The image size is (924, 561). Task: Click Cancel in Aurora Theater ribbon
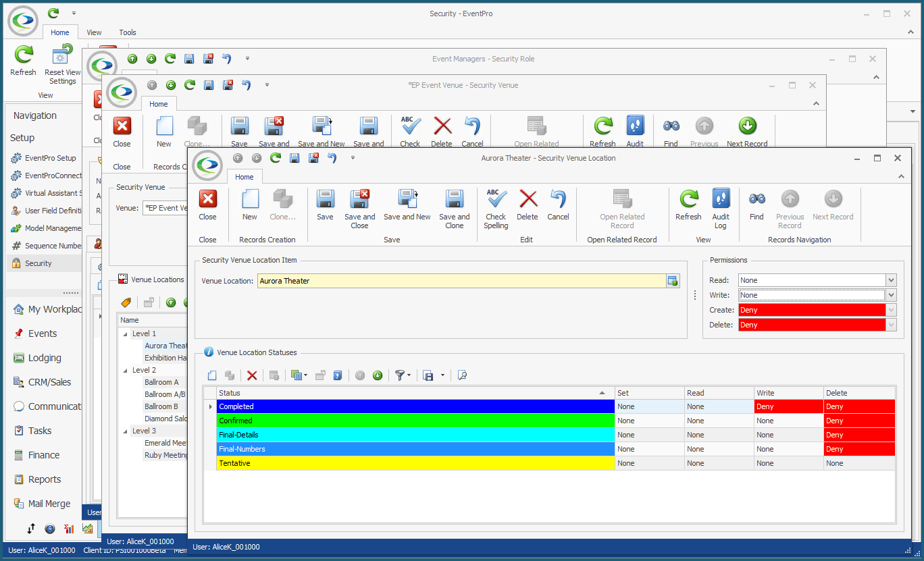coord(558,205)
